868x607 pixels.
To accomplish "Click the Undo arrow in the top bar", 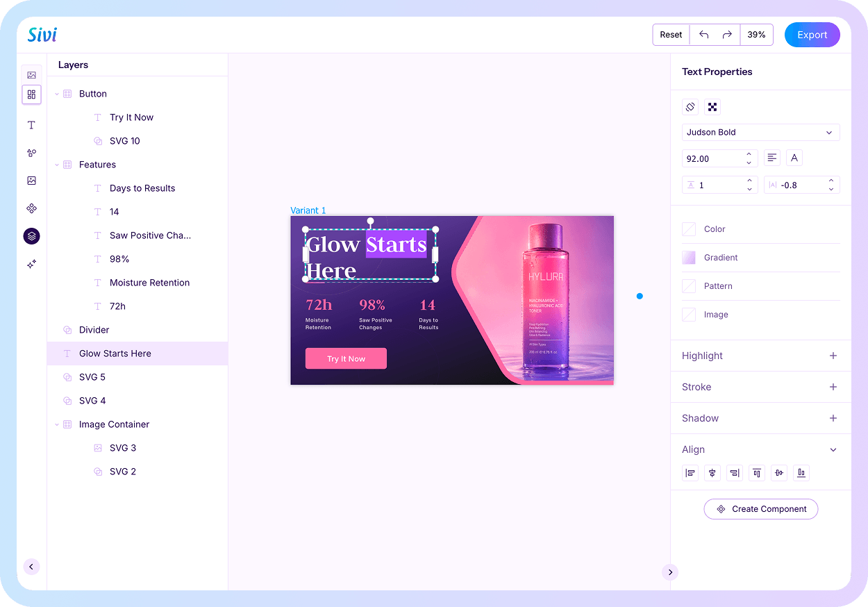I will coord(703,35).
